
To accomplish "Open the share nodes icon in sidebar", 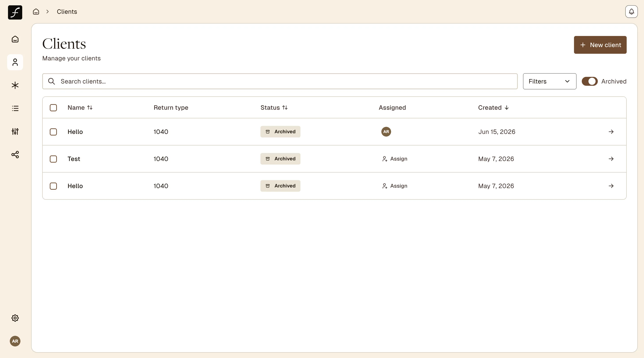I will 15,154.
